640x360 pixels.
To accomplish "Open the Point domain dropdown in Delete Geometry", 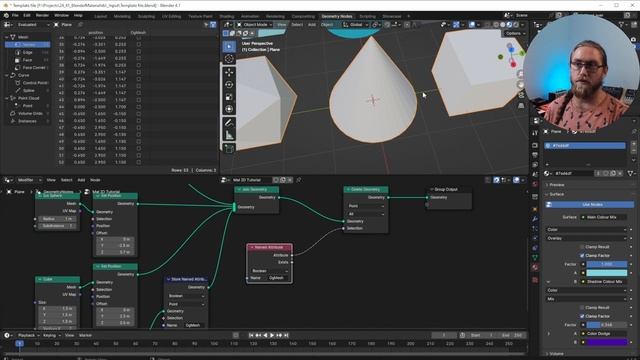I will [366, 206].
